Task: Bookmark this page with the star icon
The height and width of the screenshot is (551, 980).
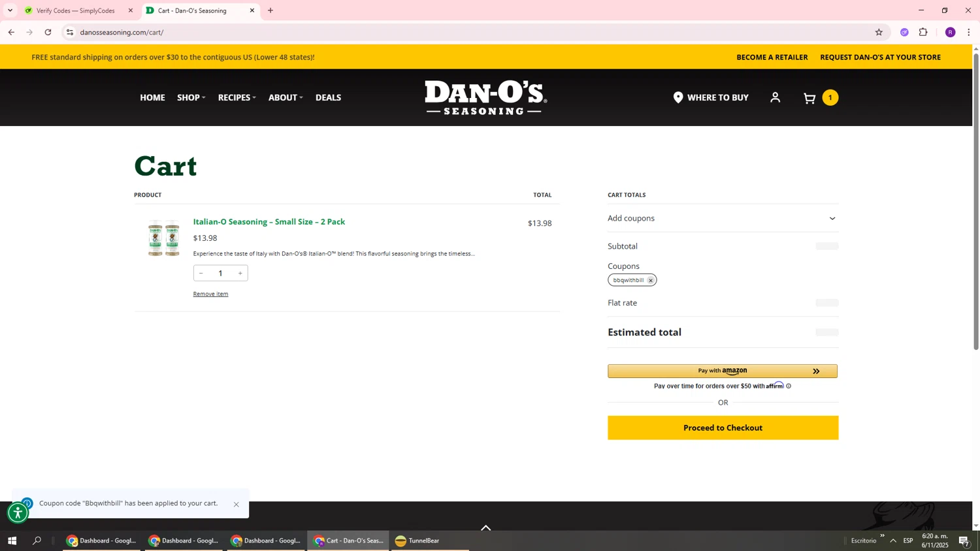Action: (x=879, y=32)
